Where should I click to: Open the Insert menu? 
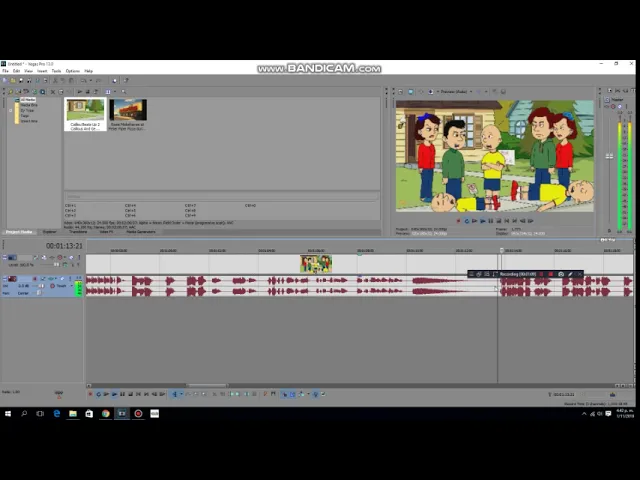coord(42,71)
